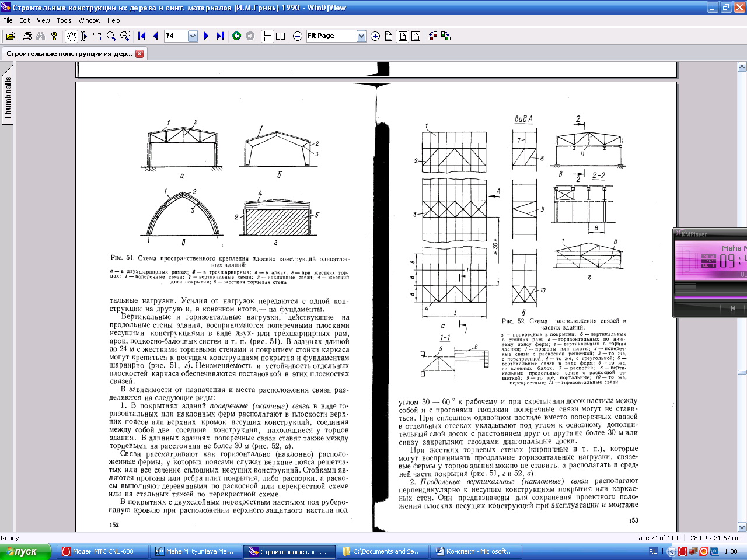Image resolution: width=747 pixels, height=560 pixels.
Task: Click the Print icon in toolbar
Action: pos(27,36)
